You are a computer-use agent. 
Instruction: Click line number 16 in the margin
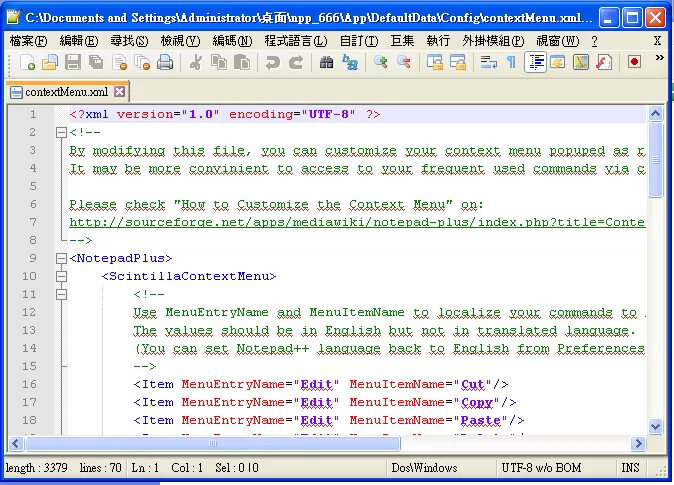[x=29, y=384]
